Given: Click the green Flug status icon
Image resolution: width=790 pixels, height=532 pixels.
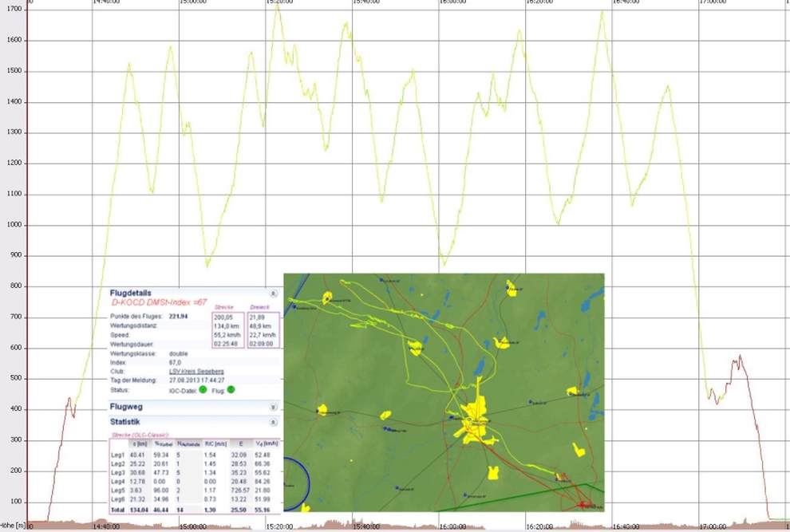Looking at the screenshot, I should point(231,389).
